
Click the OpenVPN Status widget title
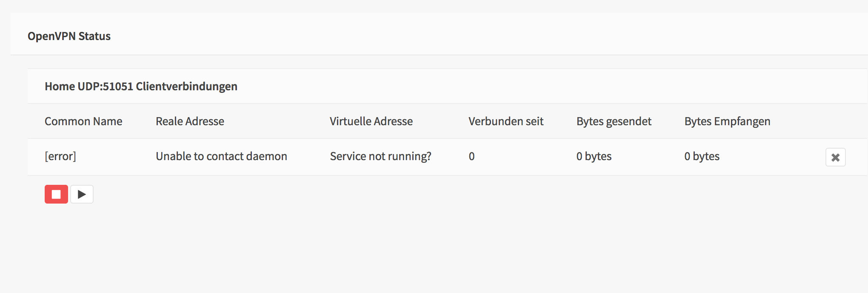coord(69,36)
